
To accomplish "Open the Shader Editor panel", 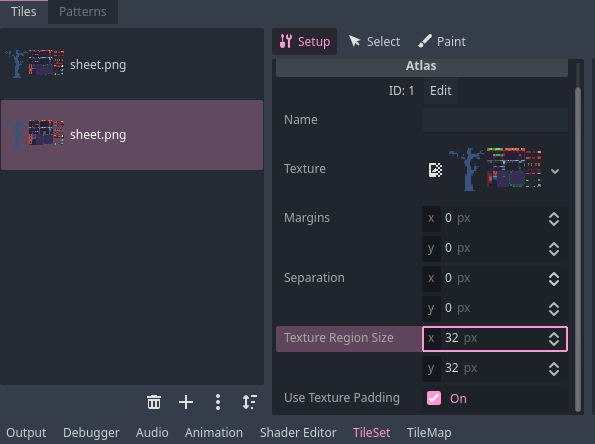I will (x=298, y=433).
